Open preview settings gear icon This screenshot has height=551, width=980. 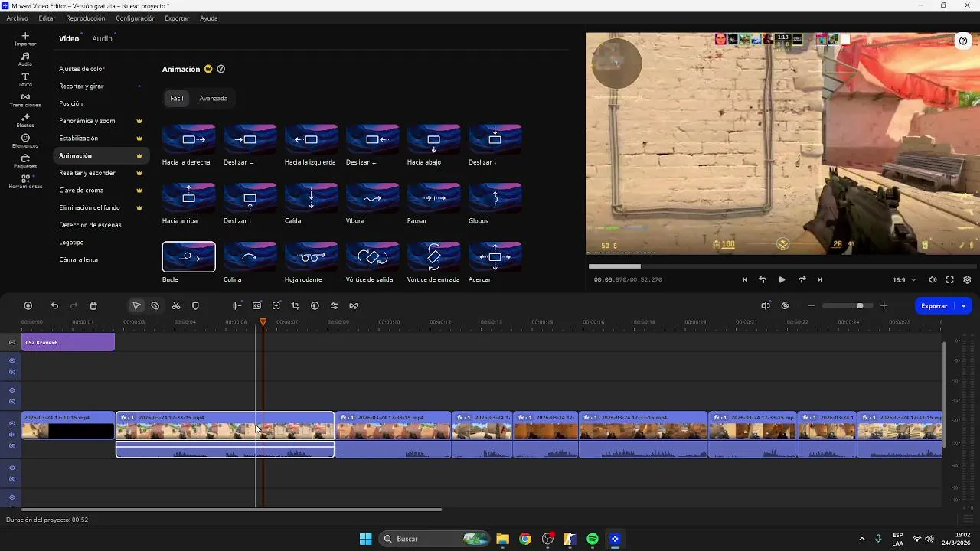pos(967,280)
